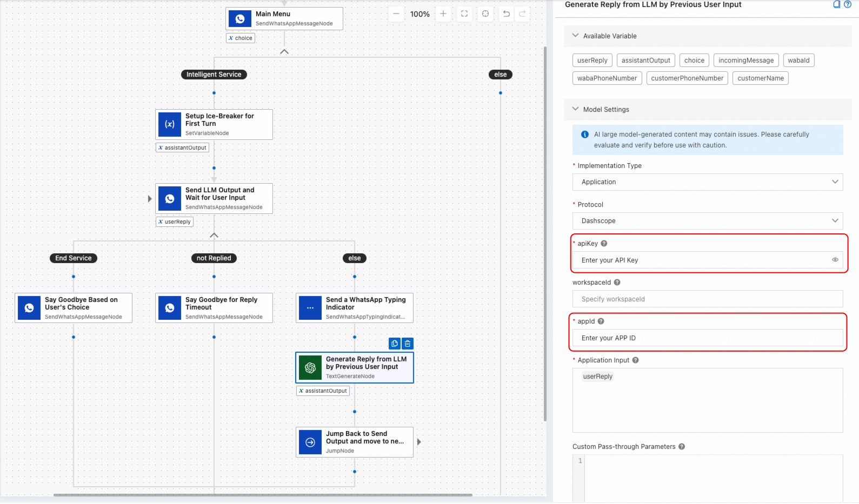Click userReply chip in Application Input

[x=597, y=377]
